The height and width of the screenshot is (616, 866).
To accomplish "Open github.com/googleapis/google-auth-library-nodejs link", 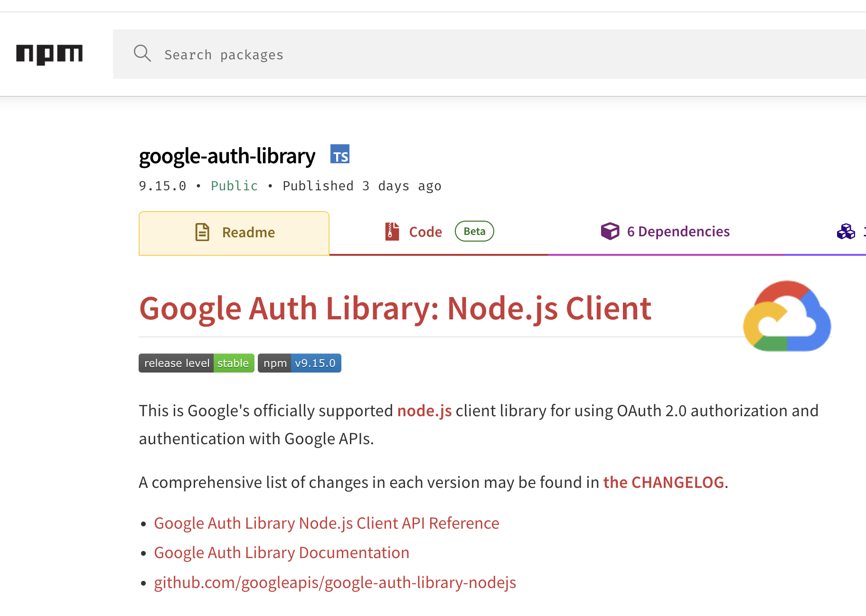I will pyautogui.click(x=335, y=582).
